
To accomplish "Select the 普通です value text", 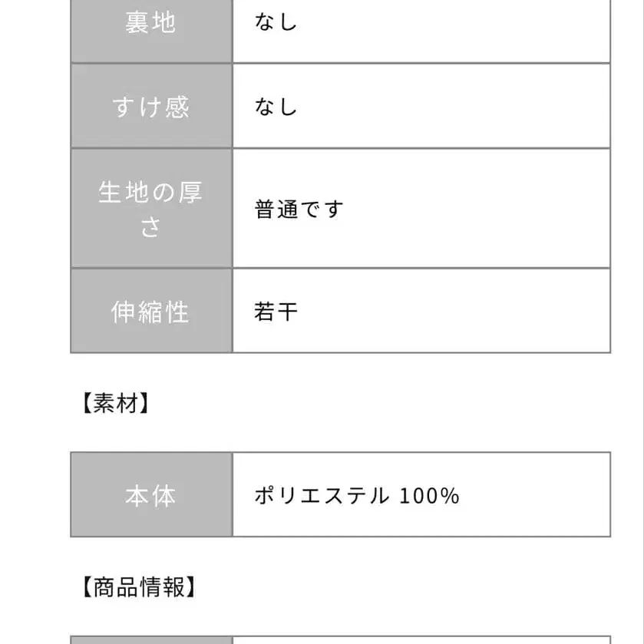I will (299, 209).
